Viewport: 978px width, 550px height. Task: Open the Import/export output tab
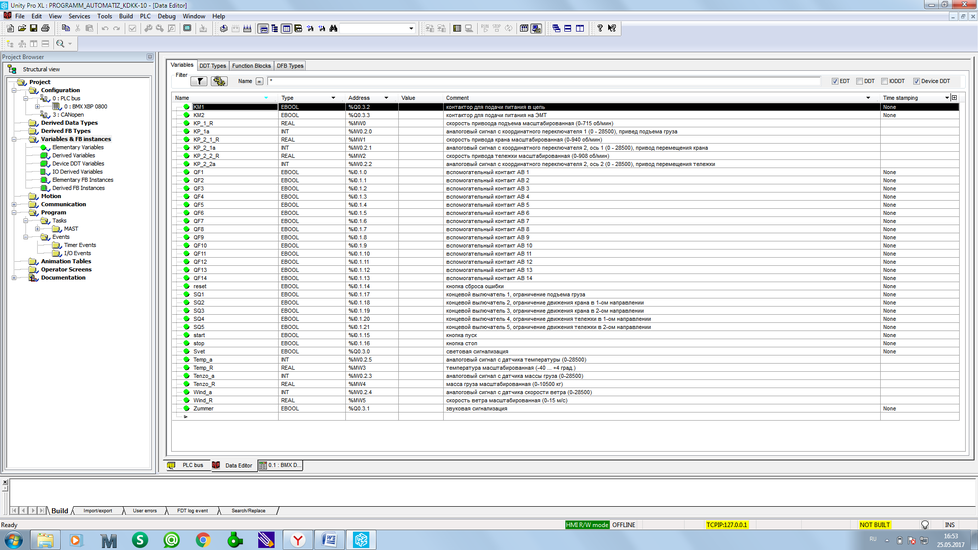(97, 511)
